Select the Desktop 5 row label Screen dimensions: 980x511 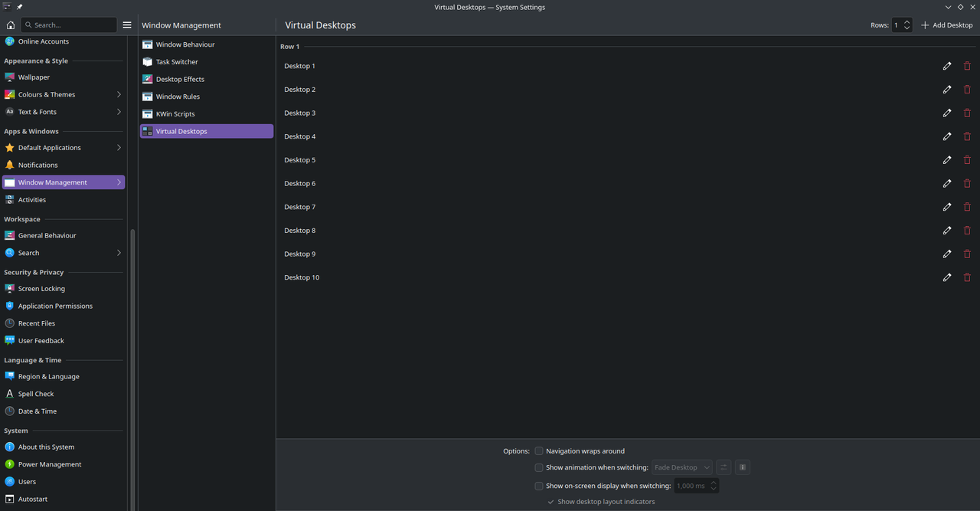pyautogui.click(x=300, y=160)
